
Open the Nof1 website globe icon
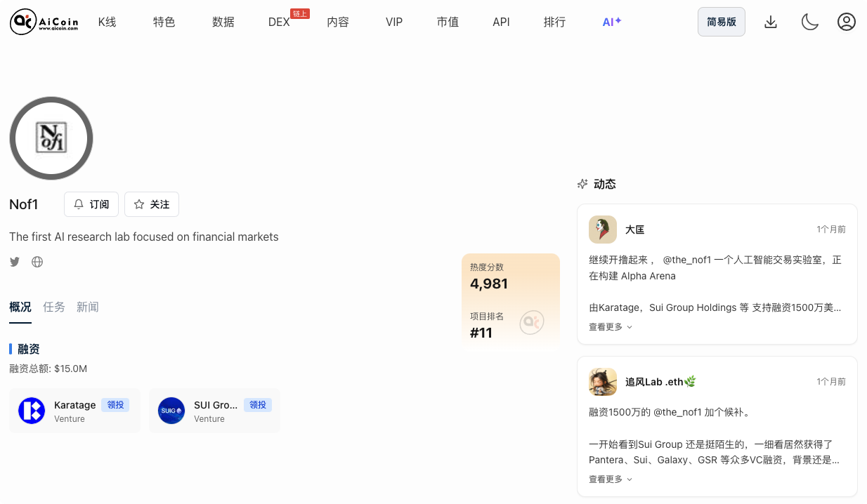[37, 262]
